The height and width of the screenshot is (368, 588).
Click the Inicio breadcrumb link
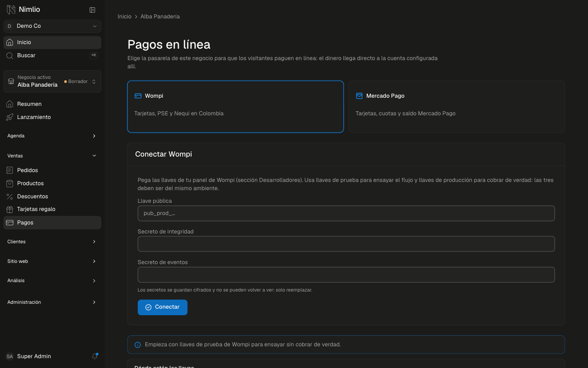pyautogui.click(x=125, y=17)
